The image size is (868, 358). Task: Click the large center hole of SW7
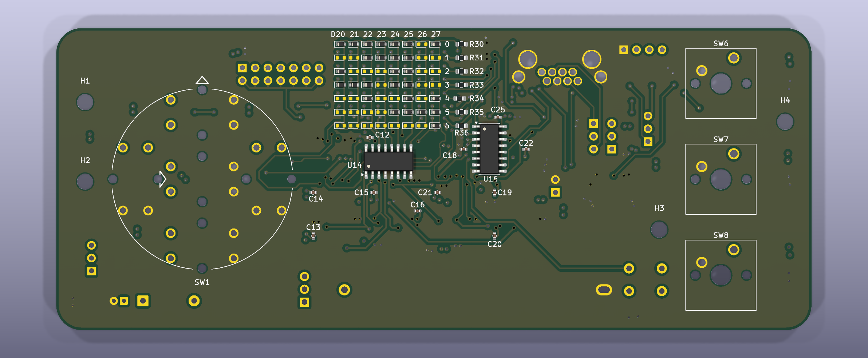coord(721,179)
